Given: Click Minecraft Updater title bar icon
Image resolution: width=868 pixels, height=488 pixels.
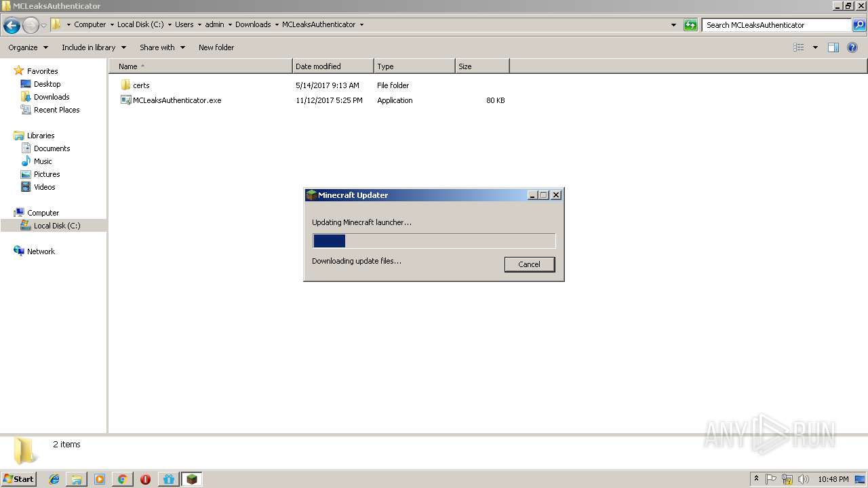Looking at the screenshot, I should [311, 195].
